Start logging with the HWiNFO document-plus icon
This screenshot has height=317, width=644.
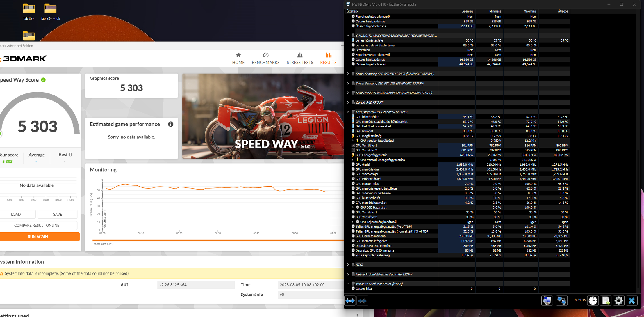tap(606, 301)
